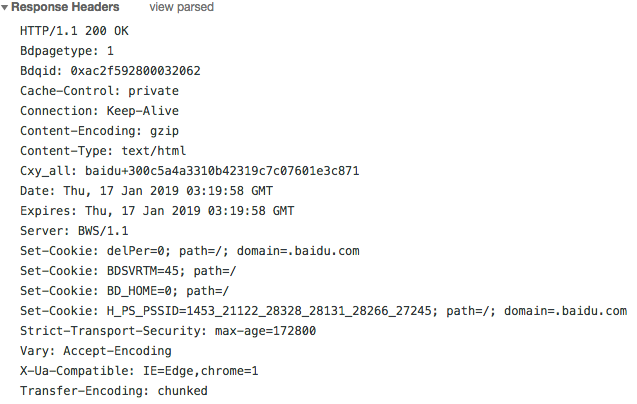
Task: Click the Server: BWS/1.1 line
Action: point(74,231)
